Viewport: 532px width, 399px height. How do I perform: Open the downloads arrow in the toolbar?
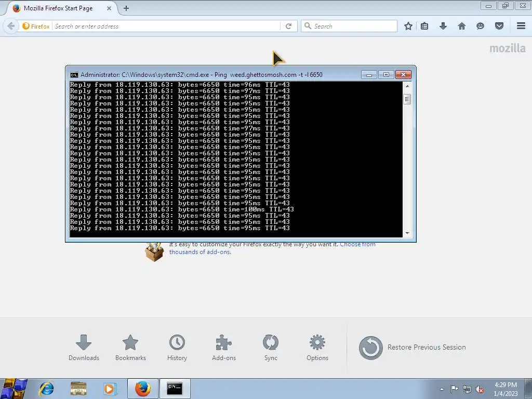pyautogui.click(x=443, y=26)
